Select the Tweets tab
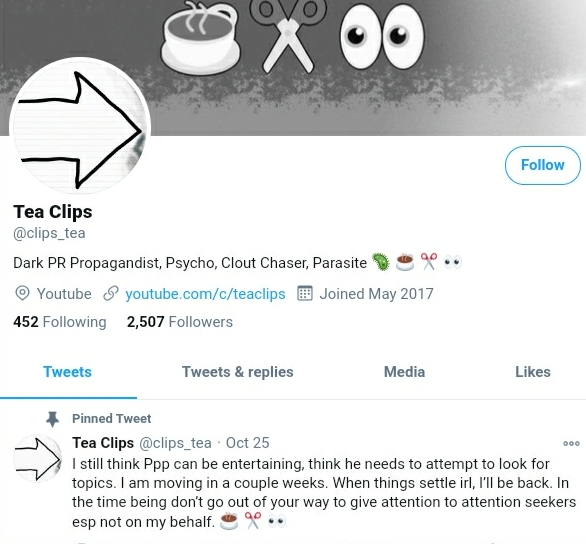Image resolution: width=586 pixels, height=544 pixels. [x=67, y=372]
